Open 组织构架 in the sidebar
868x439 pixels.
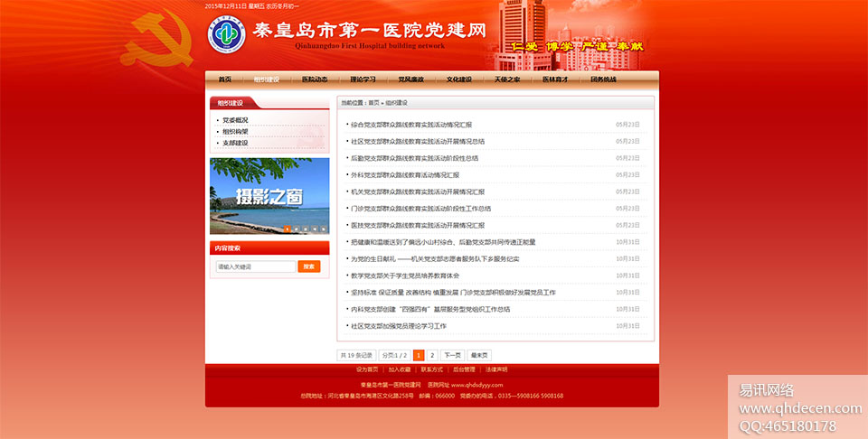pyautogui.click(x=235, y=132)
